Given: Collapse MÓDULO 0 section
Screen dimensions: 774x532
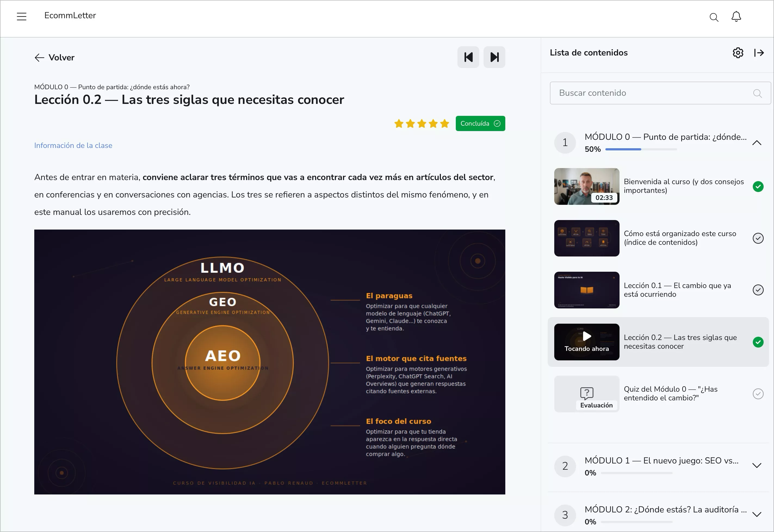Looking at the screenshot, I should pyautogui.click(x=757, y=143).
